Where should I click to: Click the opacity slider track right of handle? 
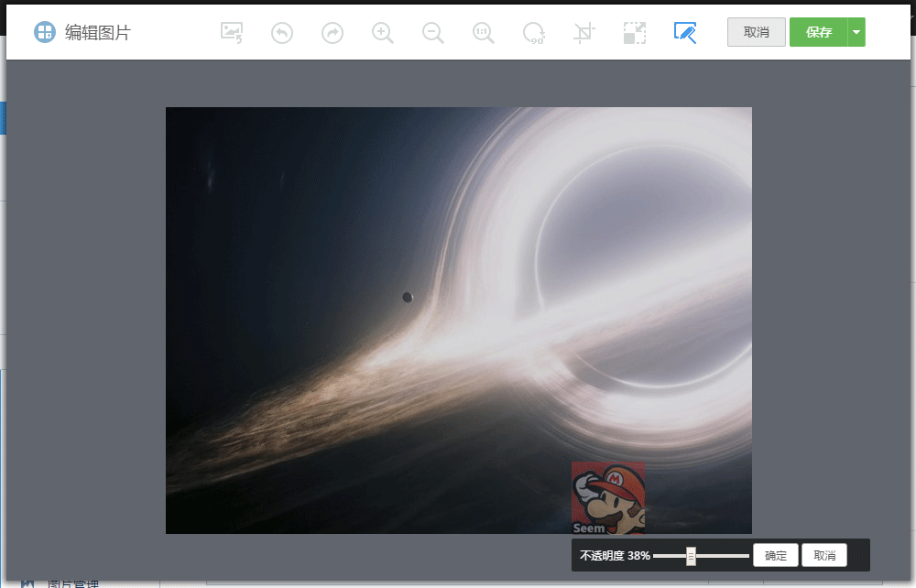[x=724, y=556]
